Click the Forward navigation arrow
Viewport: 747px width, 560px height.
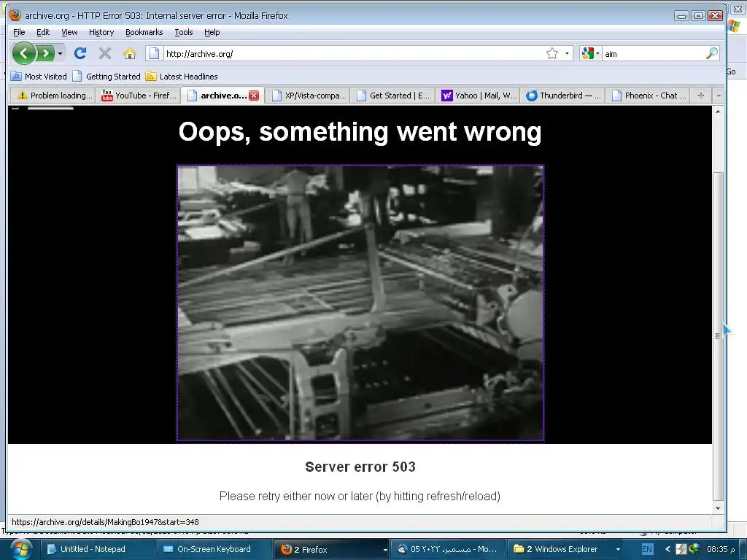[x=46, y=53]
